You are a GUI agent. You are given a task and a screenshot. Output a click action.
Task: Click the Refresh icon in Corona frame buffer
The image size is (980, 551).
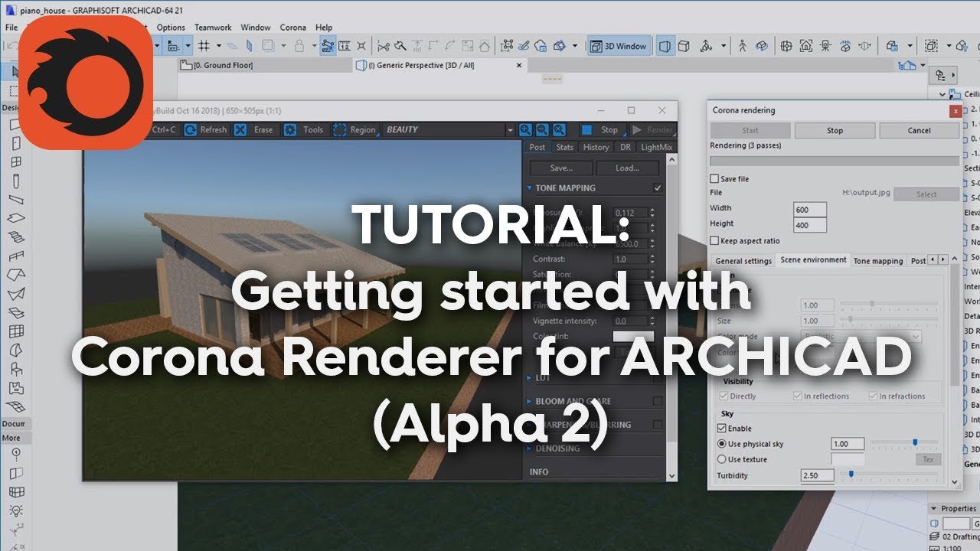coord(189,130)
